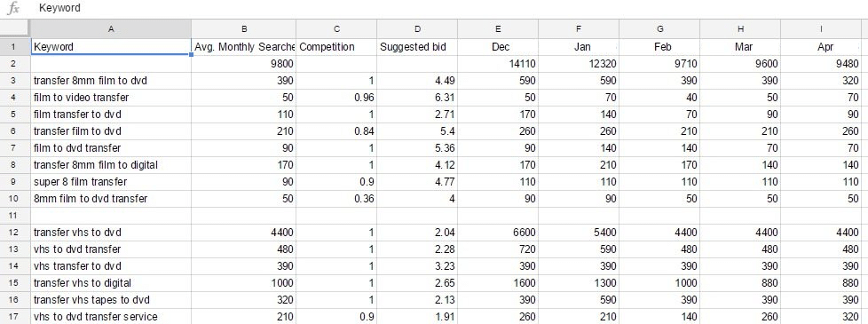
Task: Select cell 'transfer vhs to dvd'
Action: click(111, 233)
